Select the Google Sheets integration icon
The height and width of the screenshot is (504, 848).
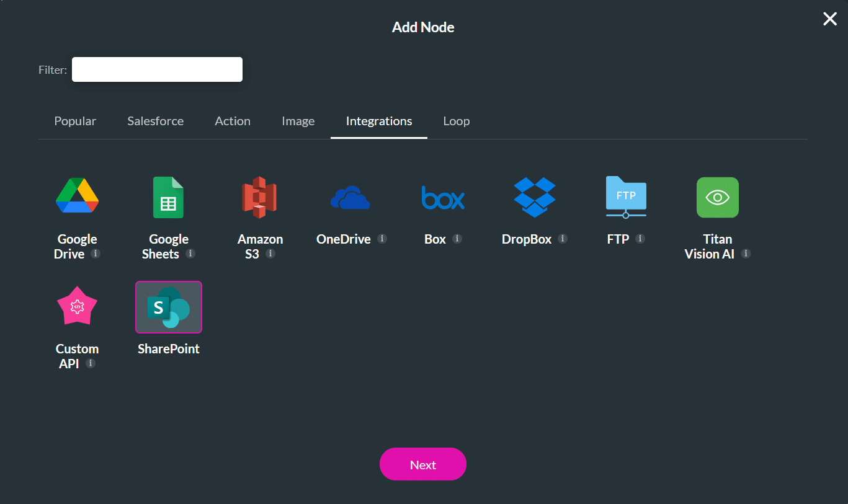coord(168,197)
